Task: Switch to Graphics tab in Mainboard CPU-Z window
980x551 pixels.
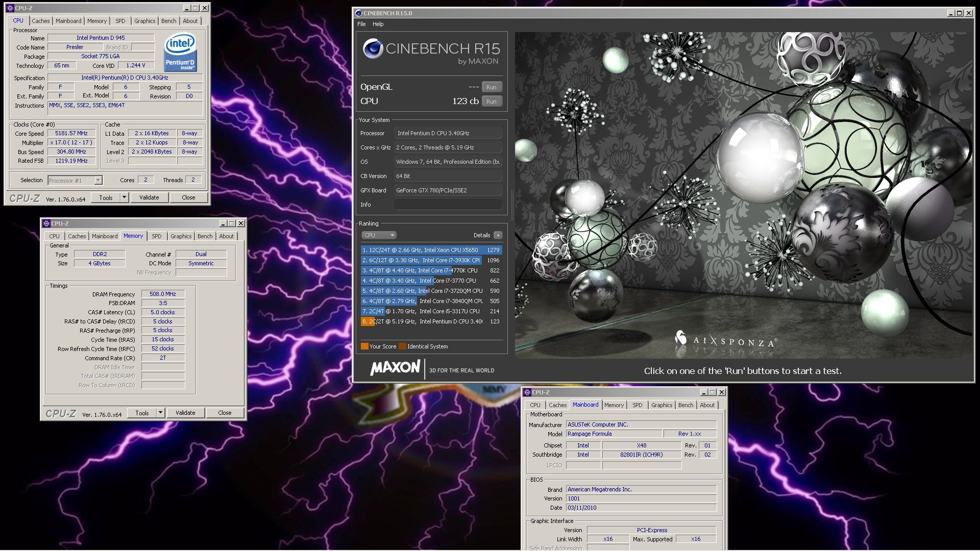Action: point(662,405)
